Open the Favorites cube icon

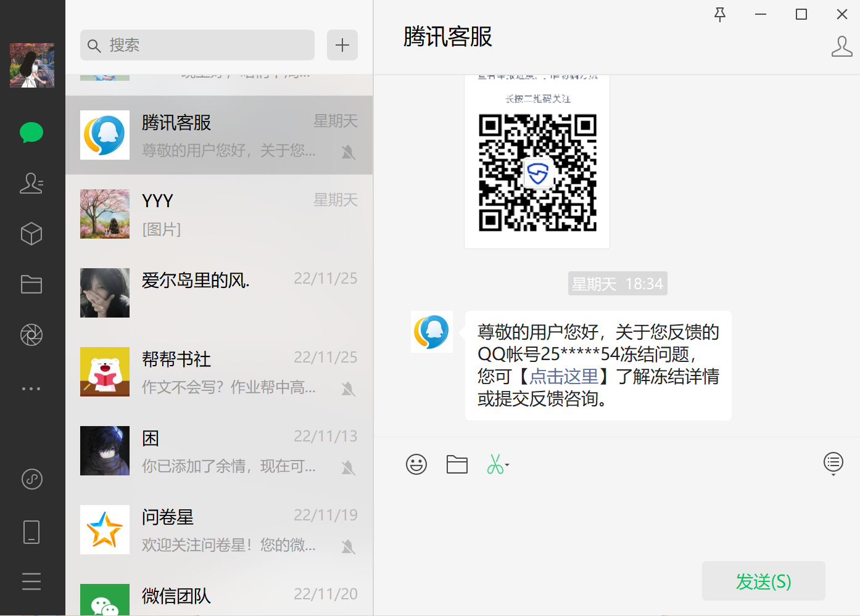click(31, 234)
